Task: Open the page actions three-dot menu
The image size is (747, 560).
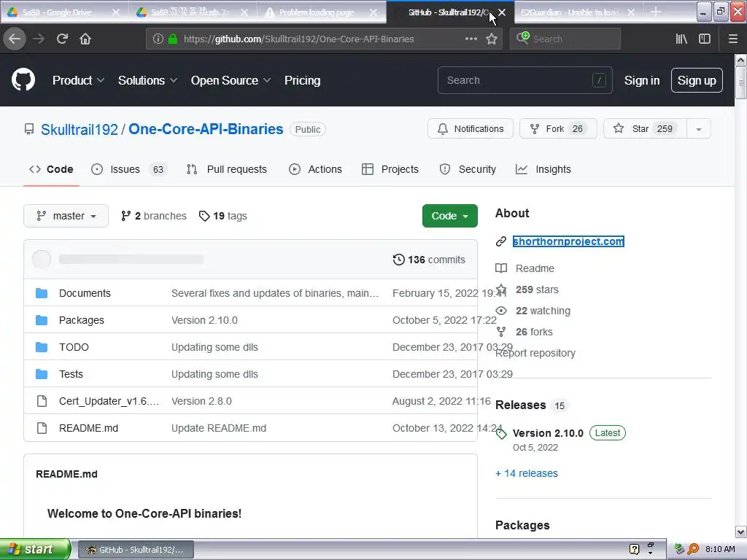Action: pos(471,39)
